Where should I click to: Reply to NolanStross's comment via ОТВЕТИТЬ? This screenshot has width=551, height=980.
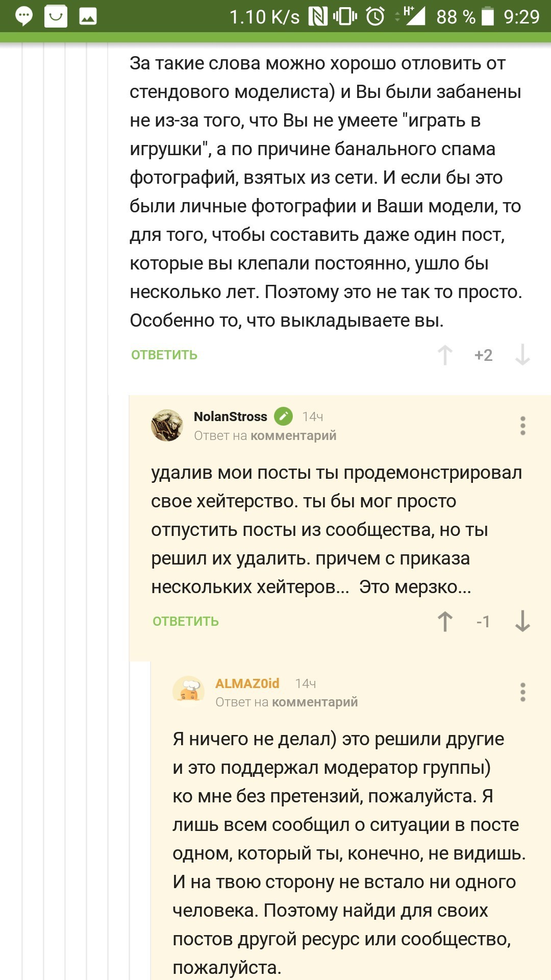[186, 622]
